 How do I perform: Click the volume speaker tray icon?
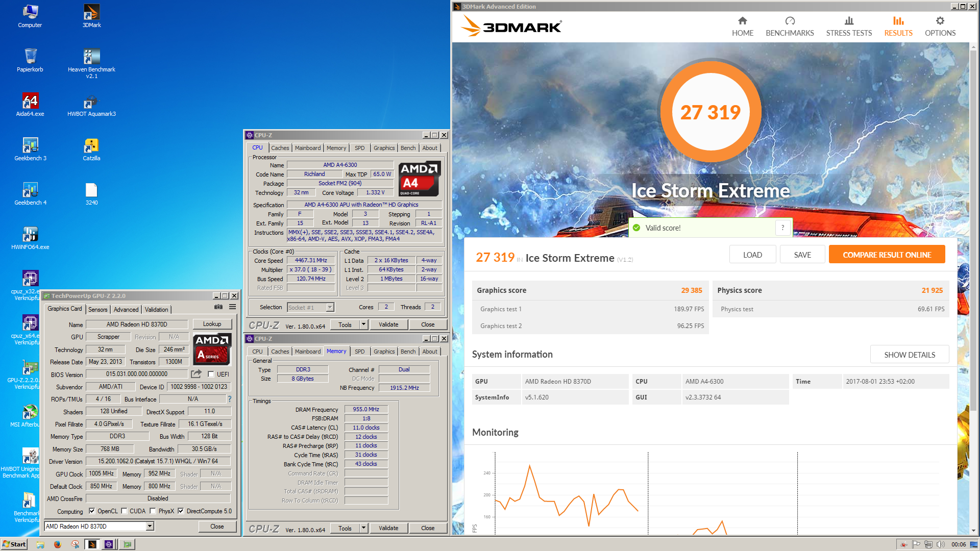pos(940,544)
